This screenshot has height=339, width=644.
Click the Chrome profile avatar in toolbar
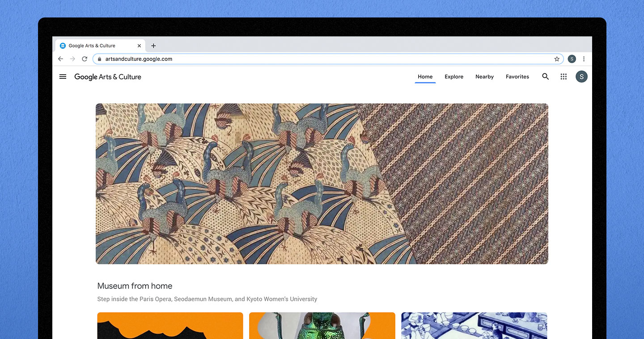[572, 59]
